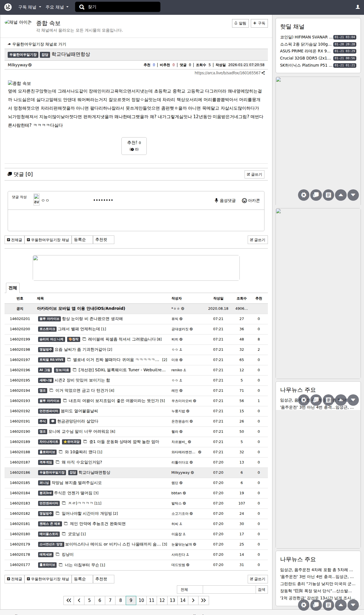
Task: Click the comment bubble icon beside 댓글 [0]
Action: [10, 174]
